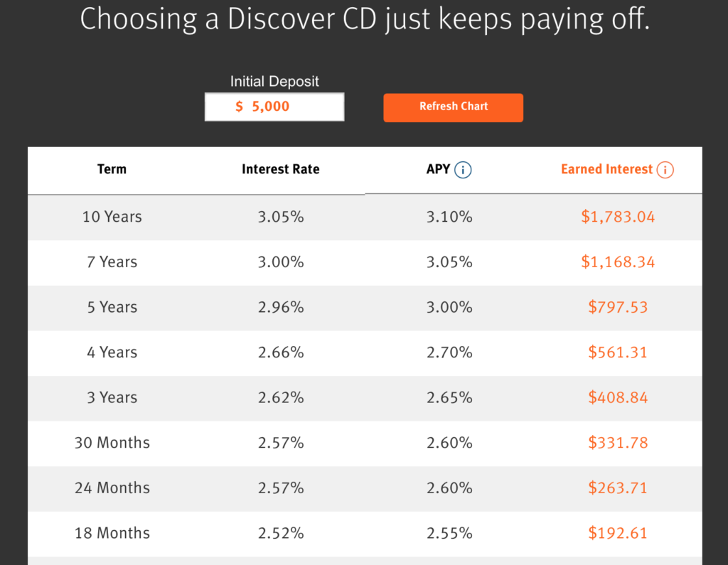Screen dimensions: 728x565
Task: Select the 18 Months earned interest $192.61
Action: point(618,533)
